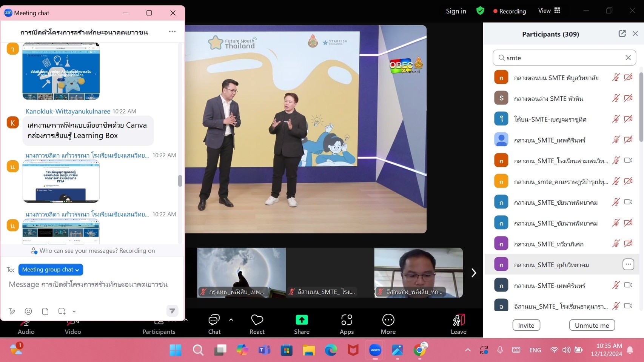Screen dimensions: 644x362
Task: Open the chat header three-dot menu
Action: [x=172, y=32]
